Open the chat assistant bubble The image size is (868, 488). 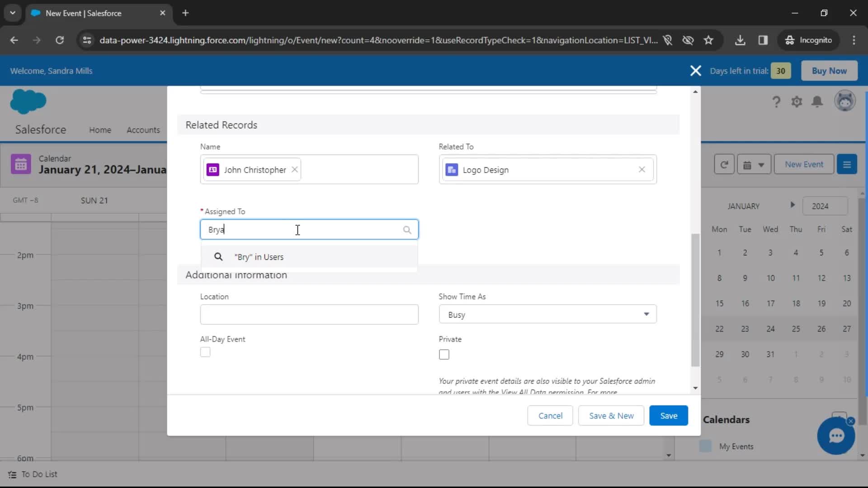click(836, 436)
